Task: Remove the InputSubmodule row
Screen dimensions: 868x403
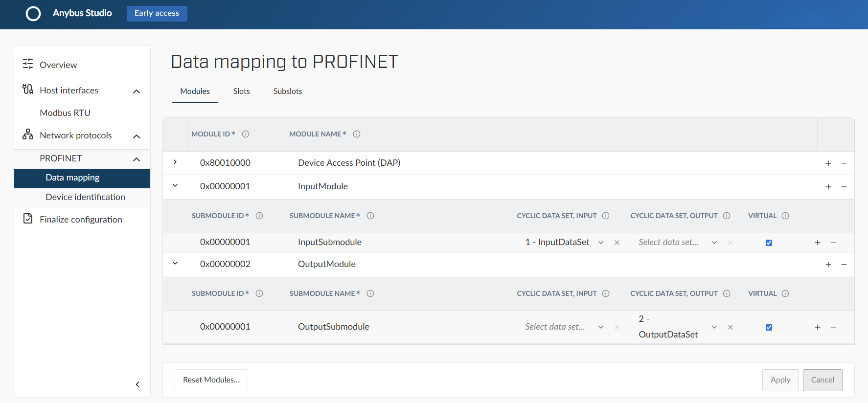Action: pyautogui.click(x=833, y=243)
